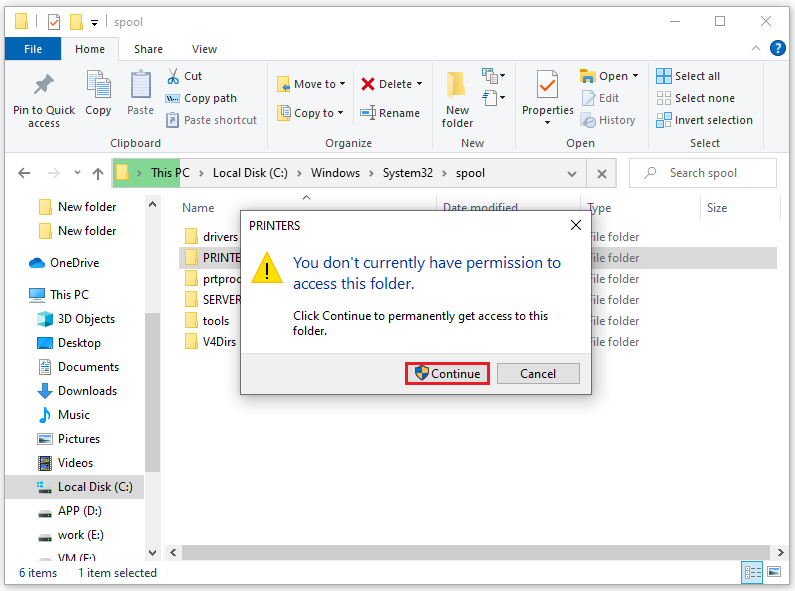
Task: Click the Easy access icon
Action: (x=490, y=98)
